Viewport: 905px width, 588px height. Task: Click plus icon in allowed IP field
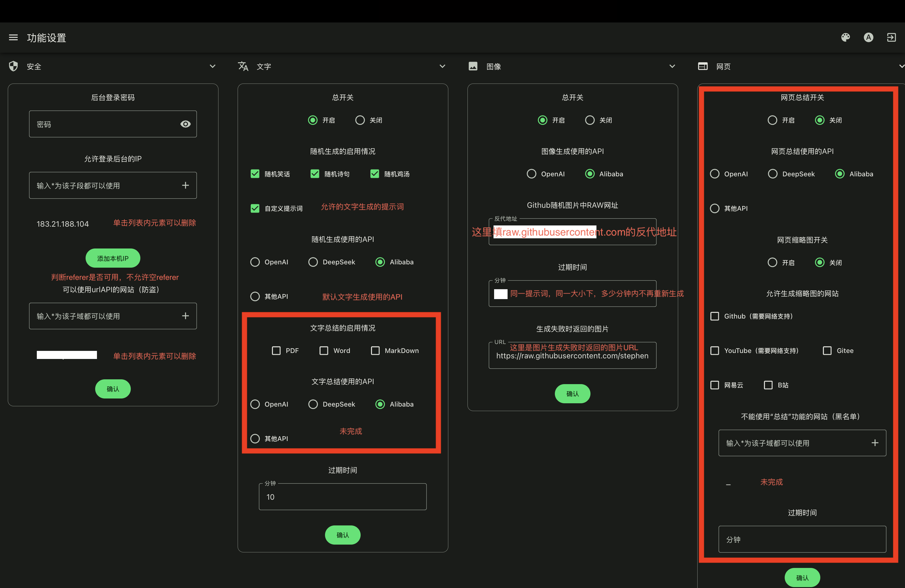point(185,185)
